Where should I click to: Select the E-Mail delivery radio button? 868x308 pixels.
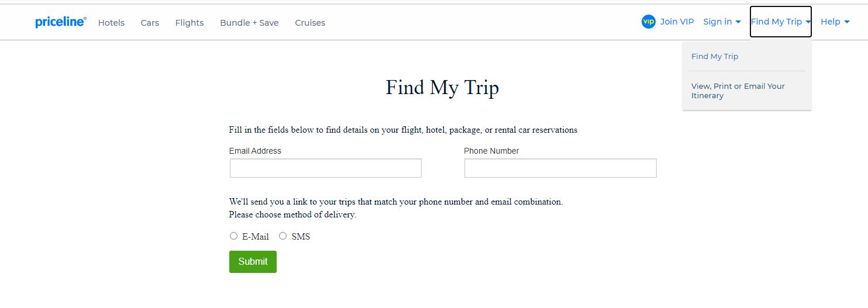click(233, 236)
